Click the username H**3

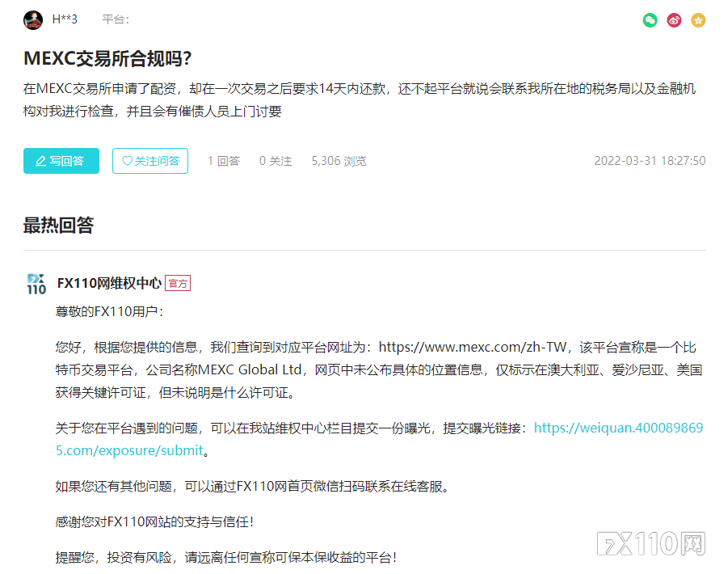point(65,19)
